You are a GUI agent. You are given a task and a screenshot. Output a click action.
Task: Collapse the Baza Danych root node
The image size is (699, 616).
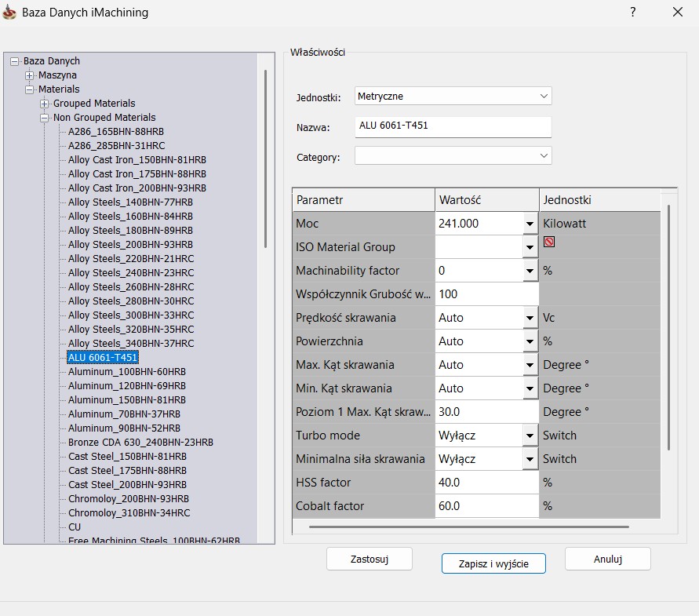[x=15, y=61]
